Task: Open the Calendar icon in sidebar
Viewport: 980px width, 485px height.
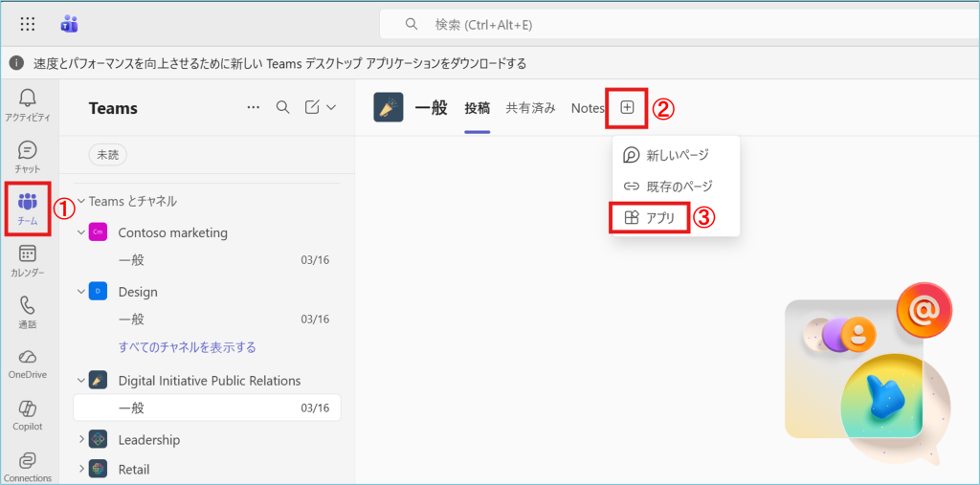Action: [28, 254]
